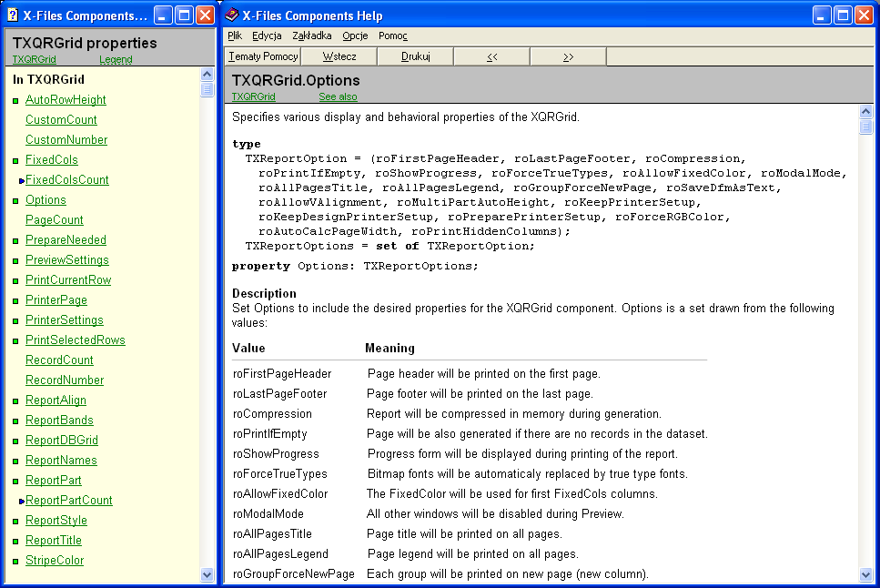
Task: Go to the previous topic with << button
Action: [491, 56]
